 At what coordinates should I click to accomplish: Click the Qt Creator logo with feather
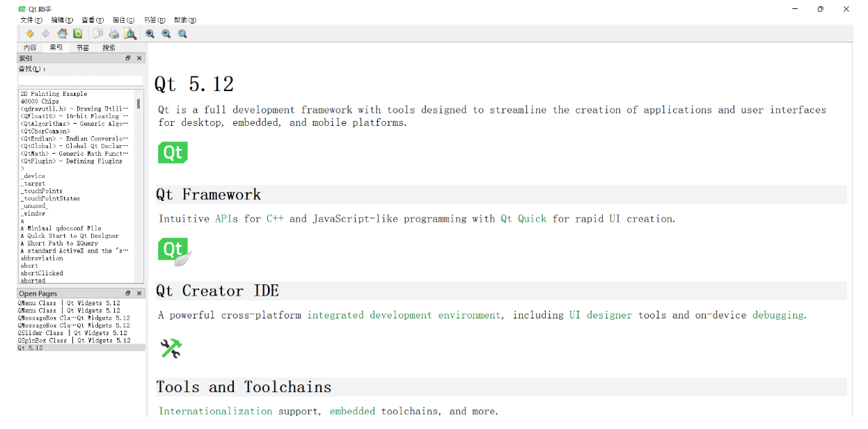[x=175, y=252]
